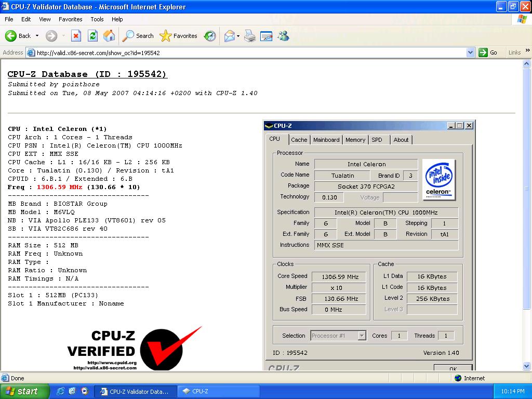This screenshot has width=532, height=399.
Task: Open dropdown arrow next to Back button
Action: [37, 36]
